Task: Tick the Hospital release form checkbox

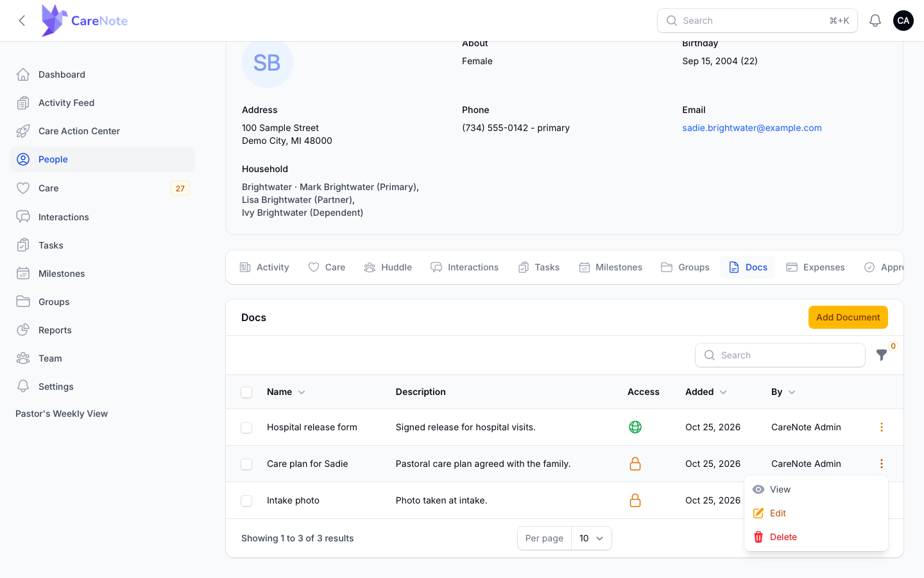Action: [246, 428]
